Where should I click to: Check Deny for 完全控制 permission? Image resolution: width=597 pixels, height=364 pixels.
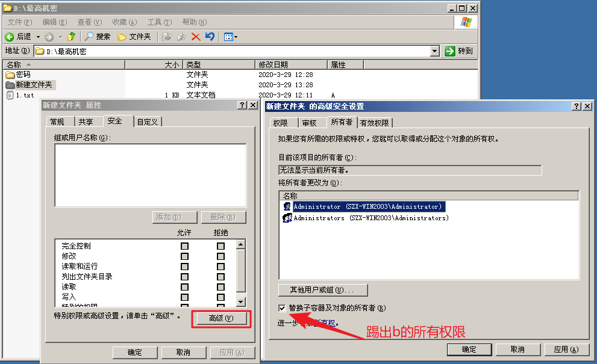point(221,246)
